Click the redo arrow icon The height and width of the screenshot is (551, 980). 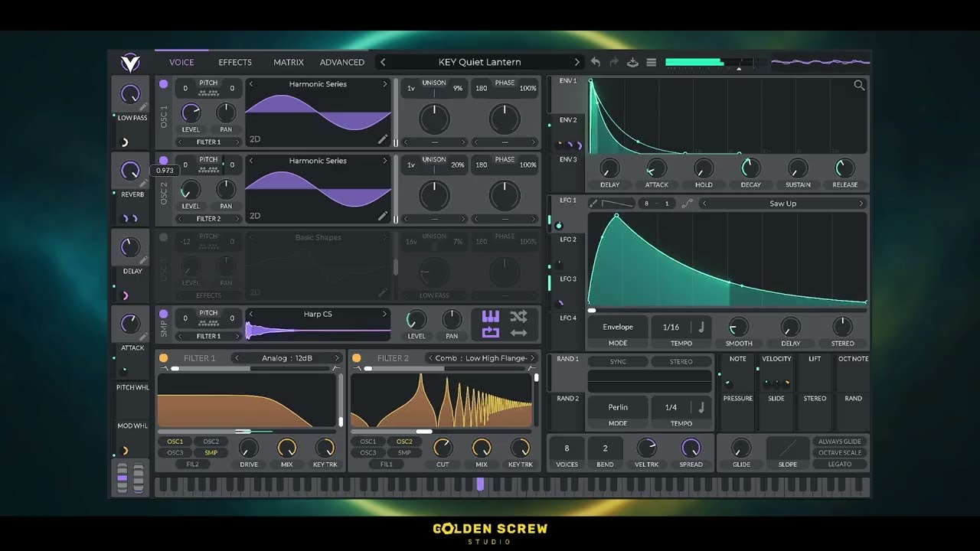click(x=614, y=62)
